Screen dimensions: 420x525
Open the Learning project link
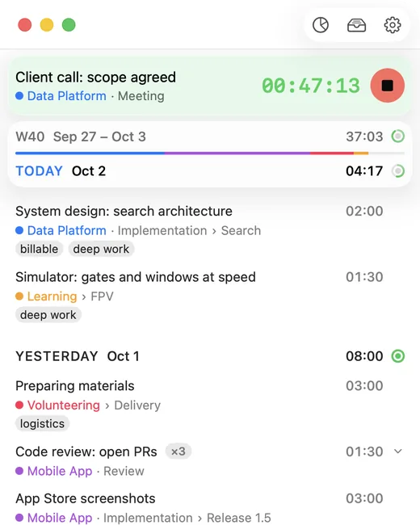tap(52, 296)
